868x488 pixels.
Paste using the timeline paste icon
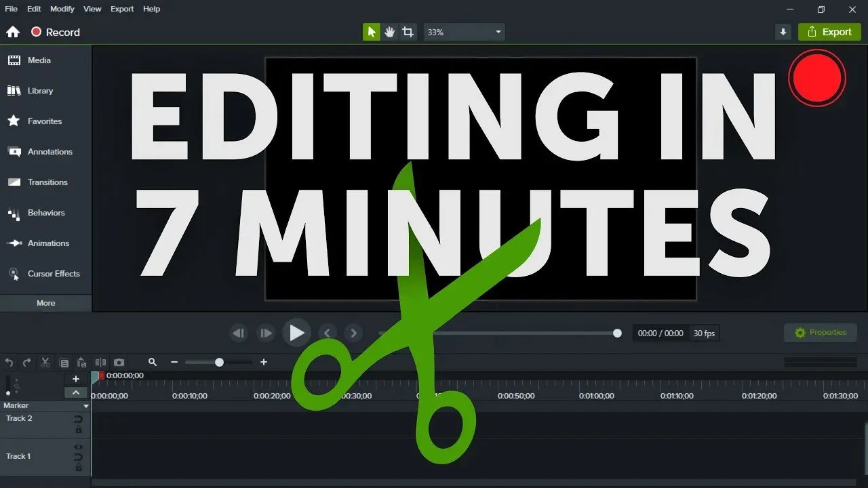[81, 363]
